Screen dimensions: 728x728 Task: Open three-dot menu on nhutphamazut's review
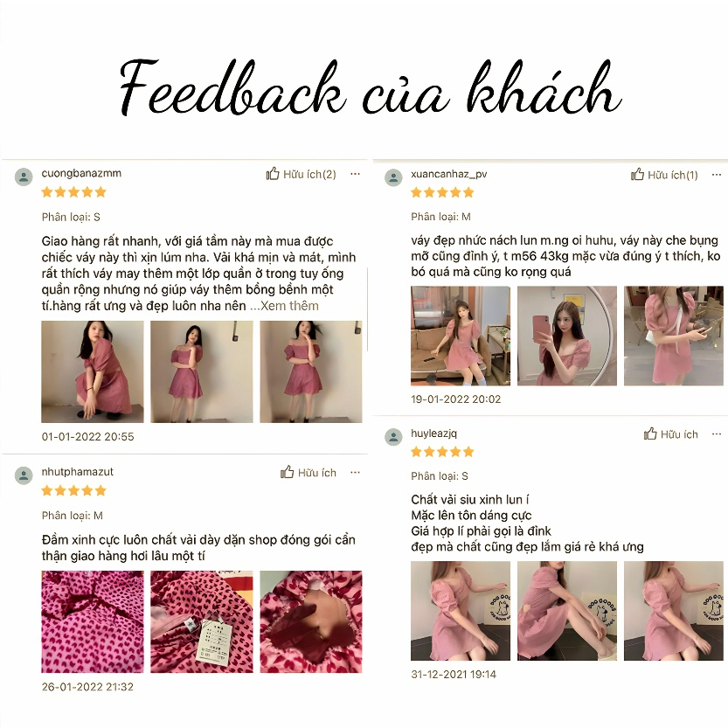pos(355,472)
